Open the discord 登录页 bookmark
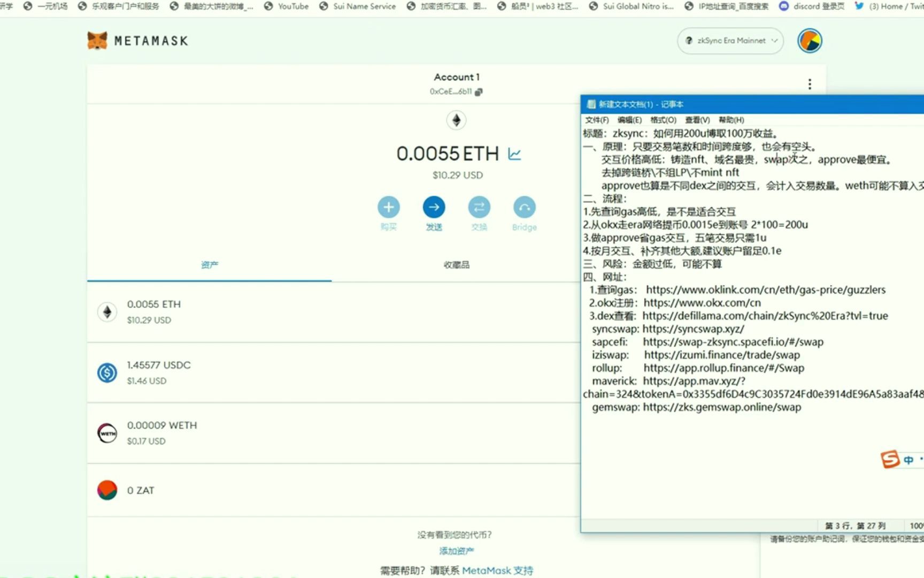The height and width of the screenshot is (578, 924). (x=812, y=6)
